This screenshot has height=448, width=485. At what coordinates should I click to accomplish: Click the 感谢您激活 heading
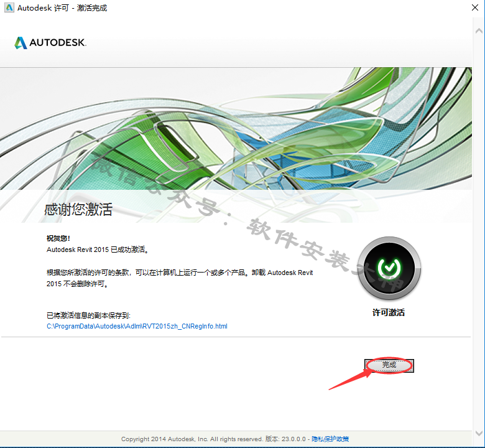pyautogui.click(x=78, y=209)
